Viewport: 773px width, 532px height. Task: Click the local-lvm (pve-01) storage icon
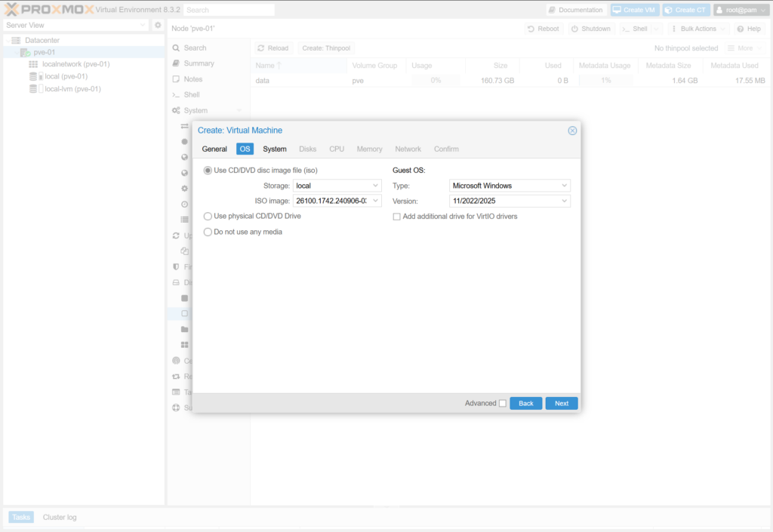[33, 89]
